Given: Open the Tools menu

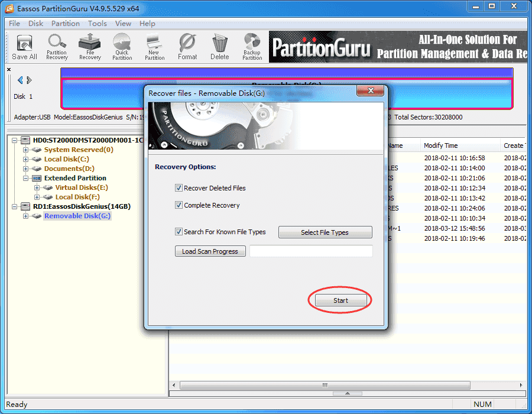Looking at the screenshot, I should click(x=98, y=24).
